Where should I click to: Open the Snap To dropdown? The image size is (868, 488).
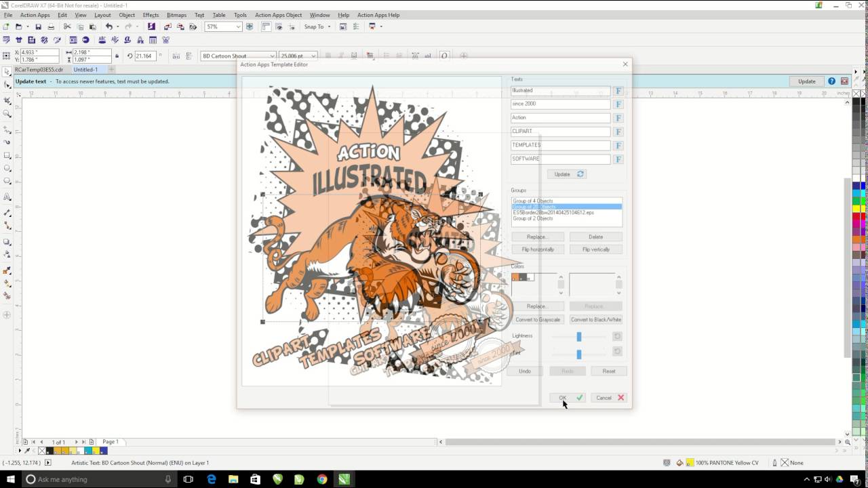coord(317,26)
